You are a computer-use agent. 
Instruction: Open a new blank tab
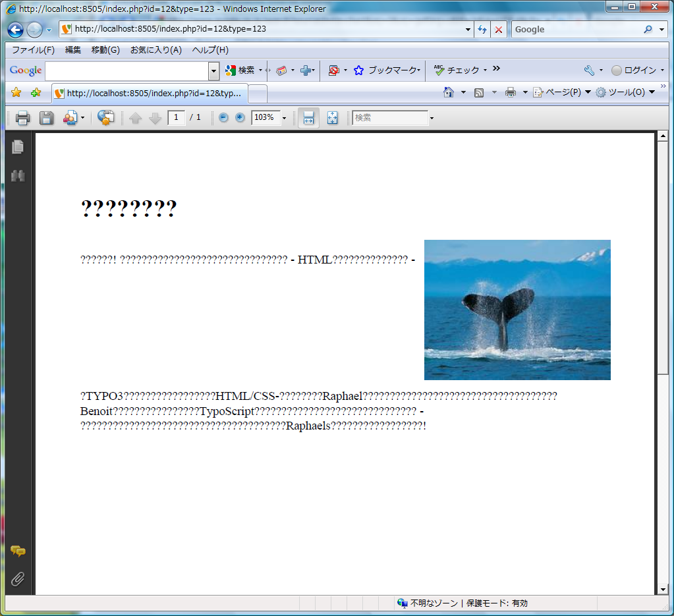258,94
